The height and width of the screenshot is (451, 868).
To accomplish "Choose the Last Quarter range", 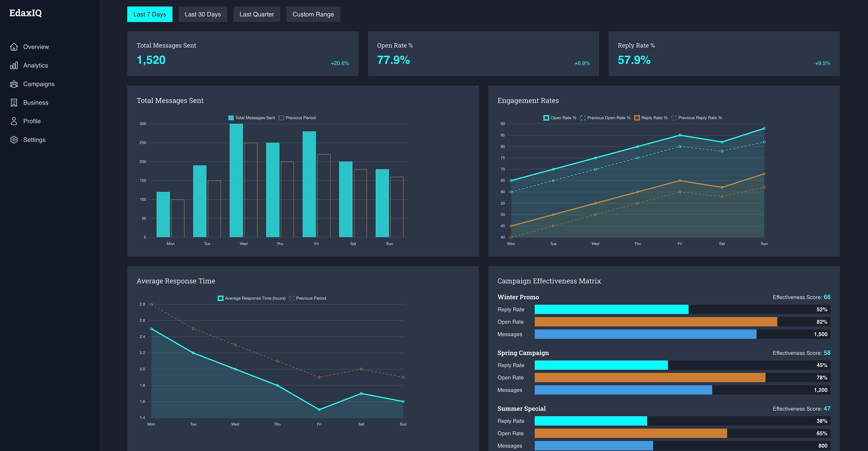I will (257, 14).
